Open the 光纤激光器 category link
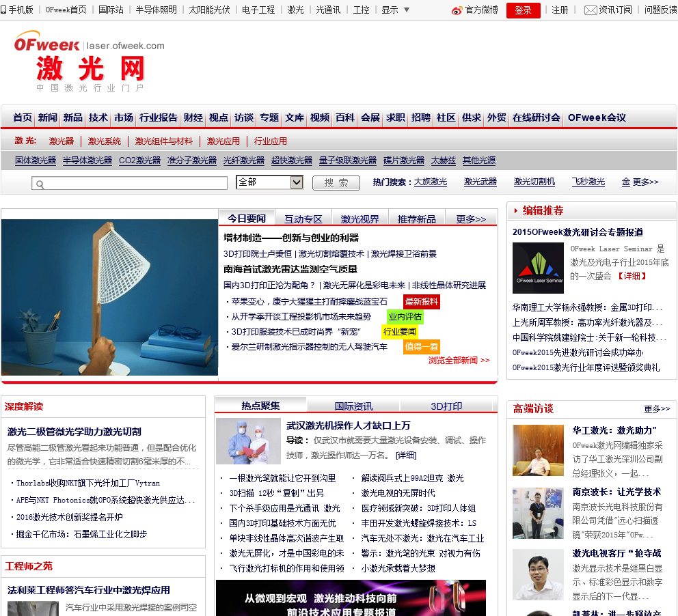The width and height of the screenshot is (678, 616). pos(244,160)
